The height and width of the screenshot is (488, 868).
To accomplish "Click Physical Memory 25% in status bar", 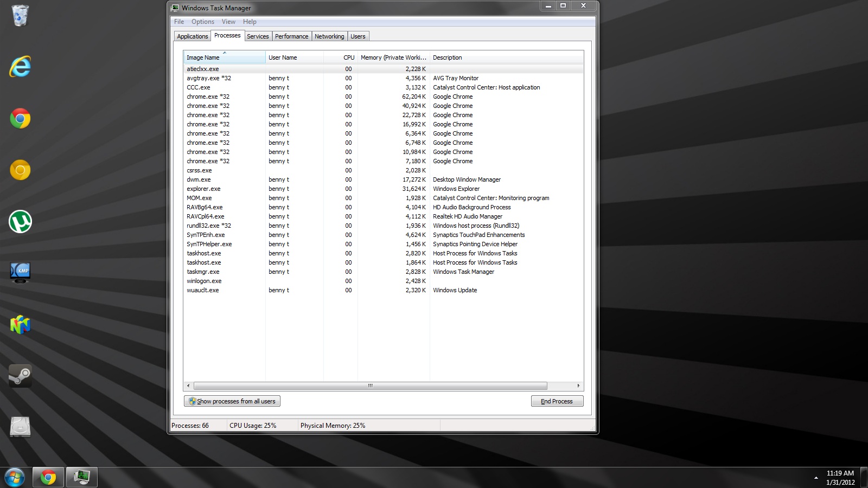I will (333, 426).
